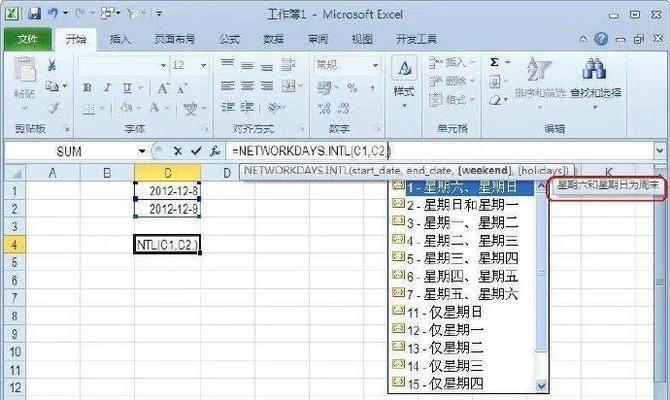Open the alignment group dialog launcher

coord(301,127)
